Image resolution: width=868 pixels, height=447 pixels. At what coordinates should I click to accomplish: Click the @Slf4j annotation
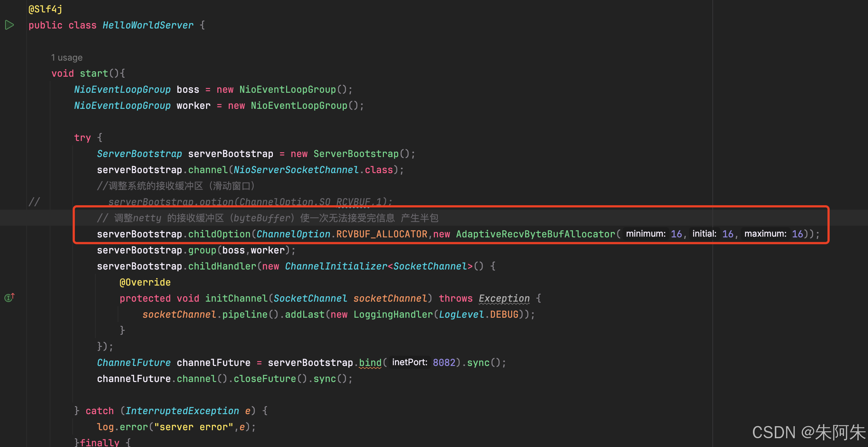point(45,9)
